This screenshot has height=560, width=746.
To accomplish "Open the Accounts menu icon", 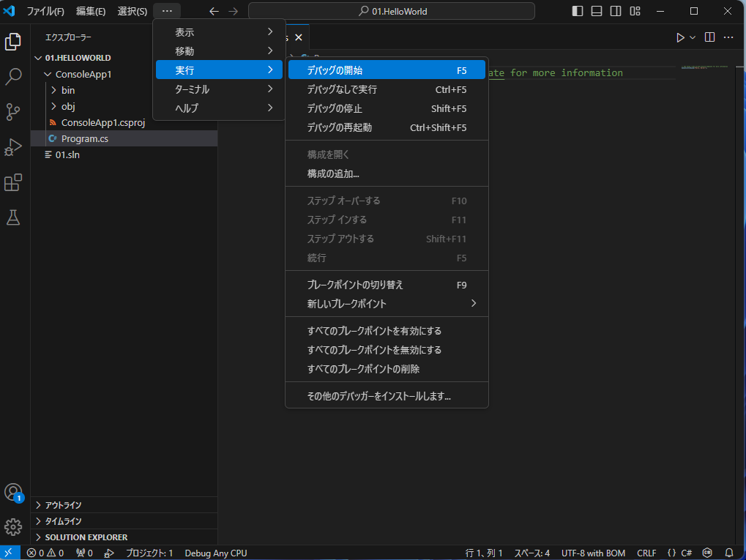I will click(13, 492).
